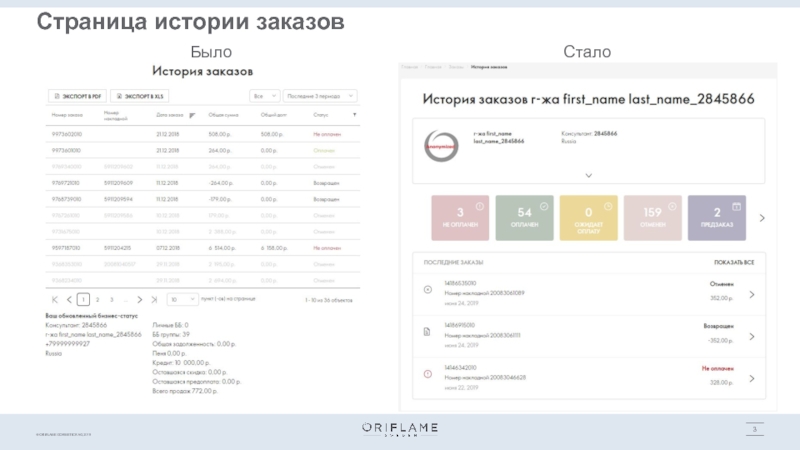800x450 pixels.
Task: Click the ЭКСПОРТ В PDF button
Action: pos(77,96)
